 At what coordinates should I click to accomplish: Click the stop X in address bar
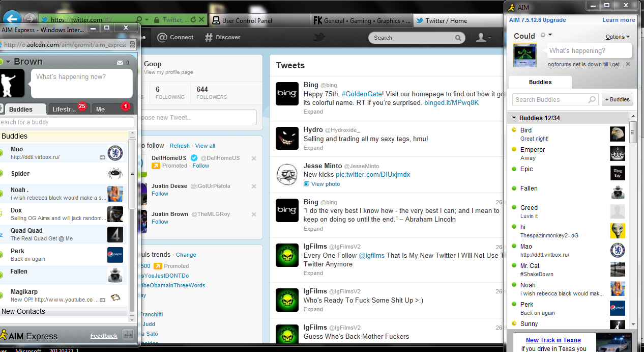click(x=201, y=20)
